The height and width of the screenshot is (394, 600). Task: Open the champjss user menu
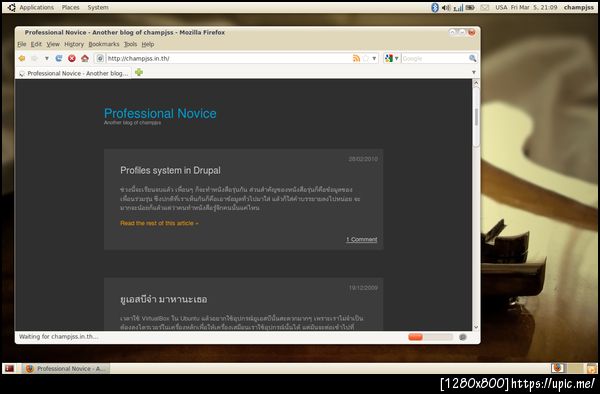click(579, 7)
